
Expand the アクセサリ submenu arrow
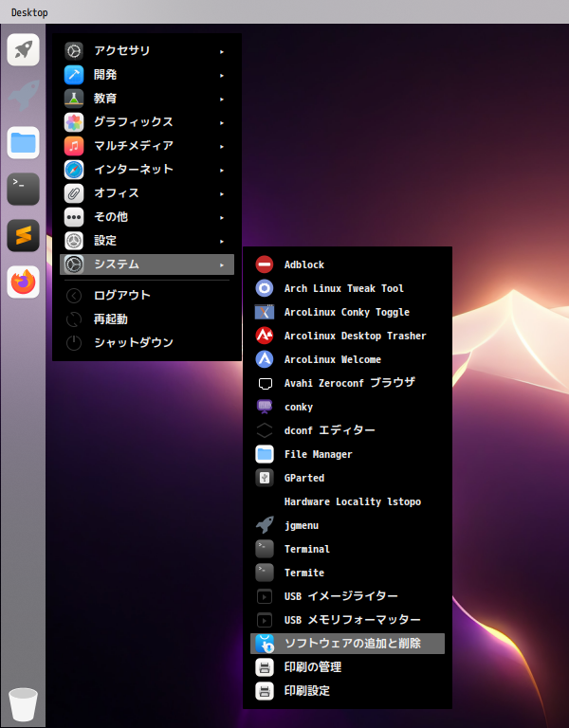(x=222, y=51)
